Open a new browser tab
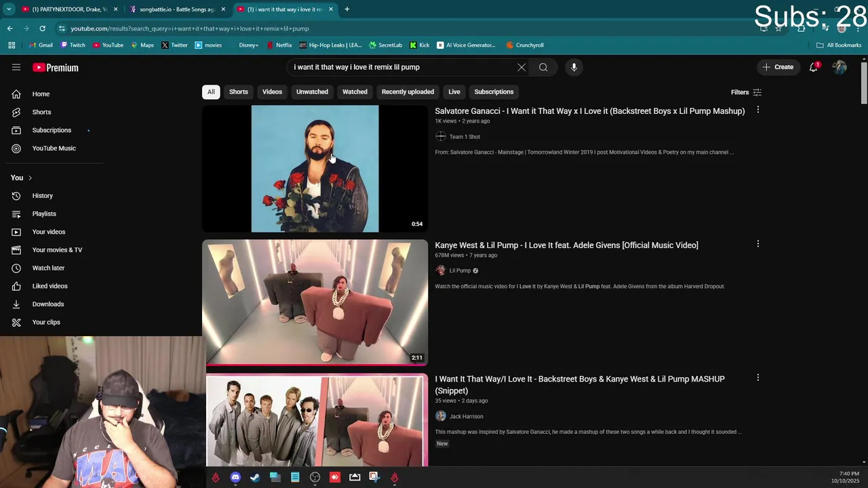868x488 pixels. pyautogui.click(x=347, y=9)
